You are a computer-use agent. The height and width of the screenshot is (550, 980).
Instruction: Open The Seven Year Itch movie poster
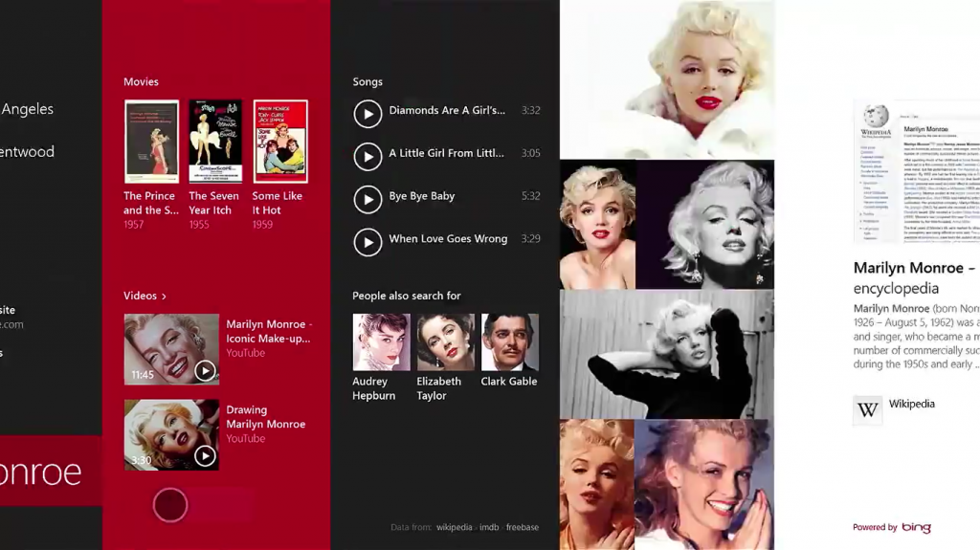click(x=215, y=142)
